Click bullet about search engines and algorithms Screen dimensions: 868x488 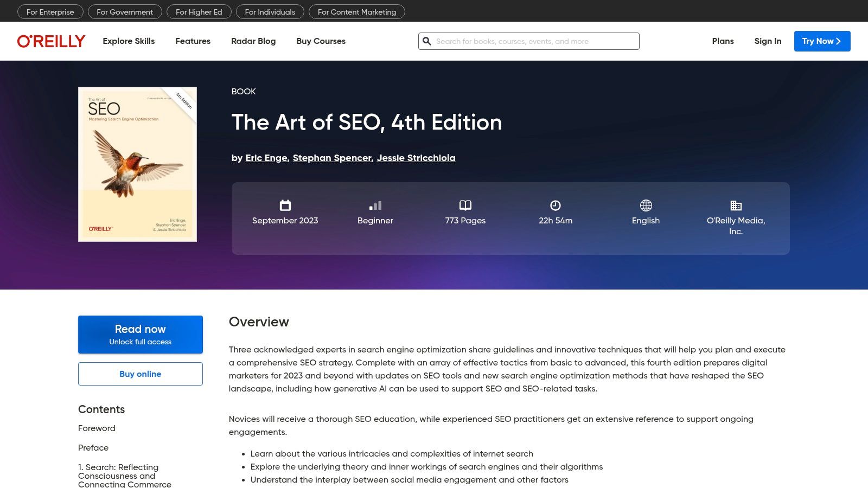point(426,467)
